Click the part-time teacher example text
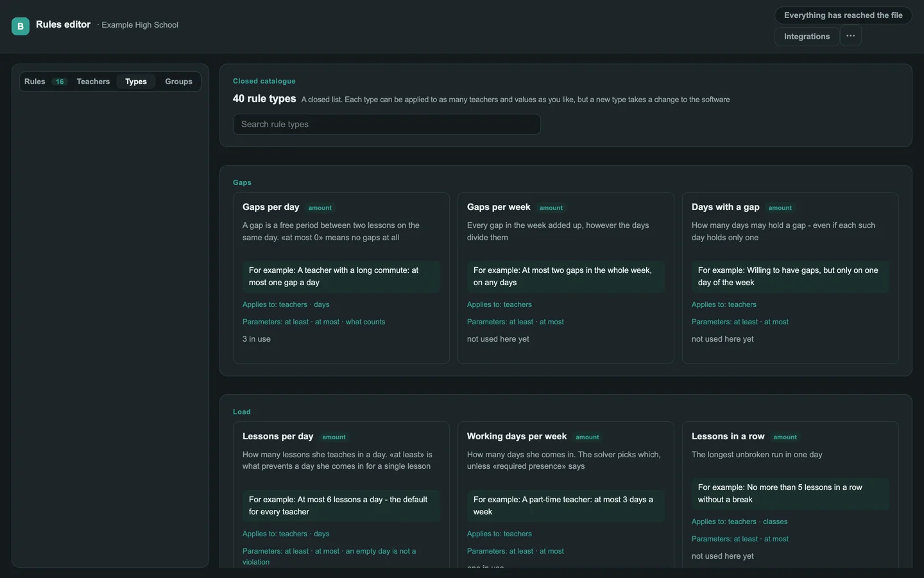 coord(566,505)
